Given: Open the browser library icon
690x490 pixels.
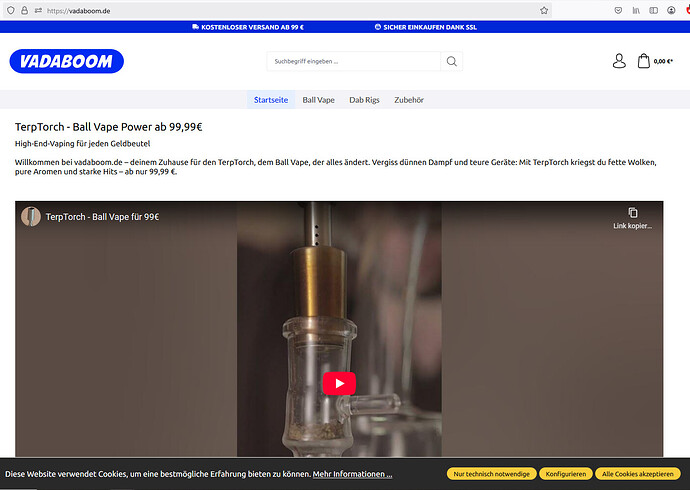Looking at the screenshot, I should click(x=636, y=10).
